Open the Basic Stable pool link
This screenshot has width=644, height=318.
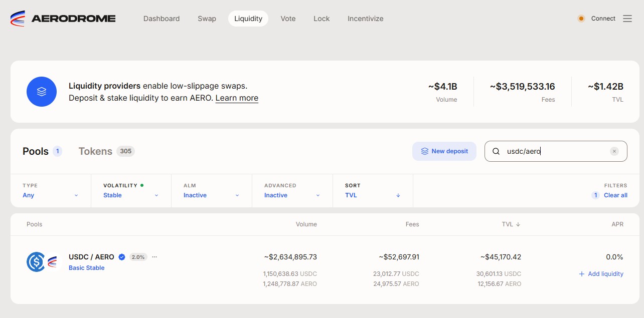[87, 268]
